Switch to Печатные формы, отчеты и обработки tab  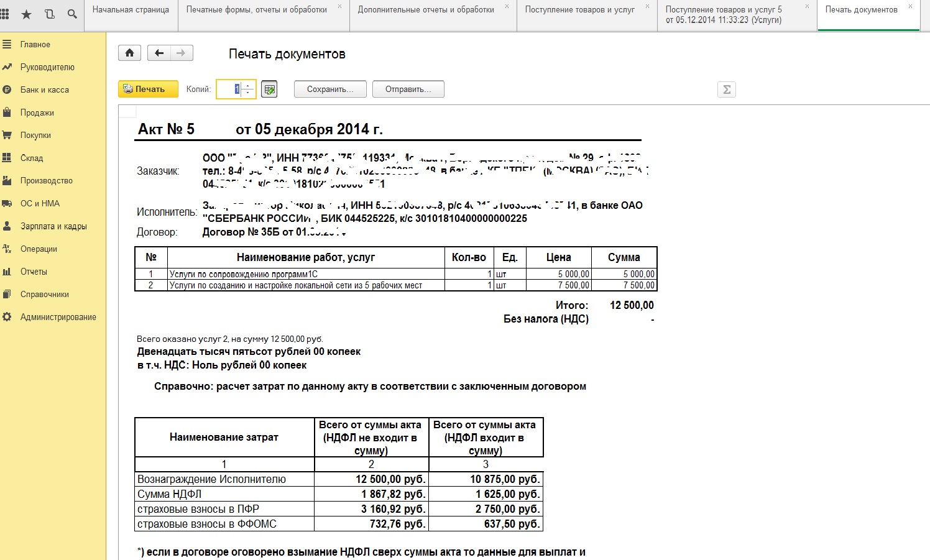point(256,10)
